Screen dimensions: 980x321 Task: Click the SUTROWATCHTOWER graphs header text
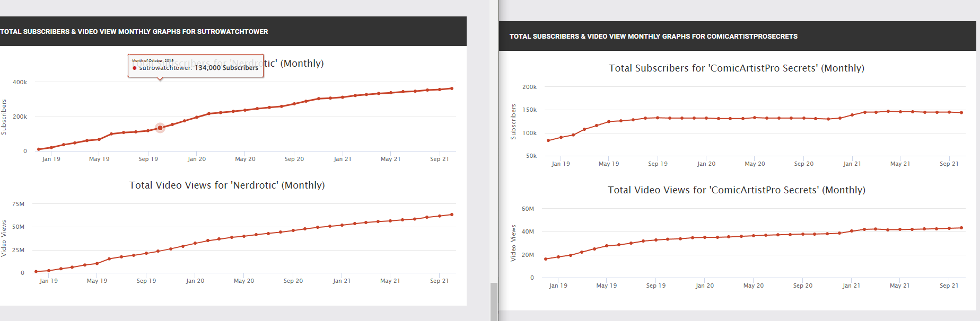pyautogui.click(x=134, y=32)
